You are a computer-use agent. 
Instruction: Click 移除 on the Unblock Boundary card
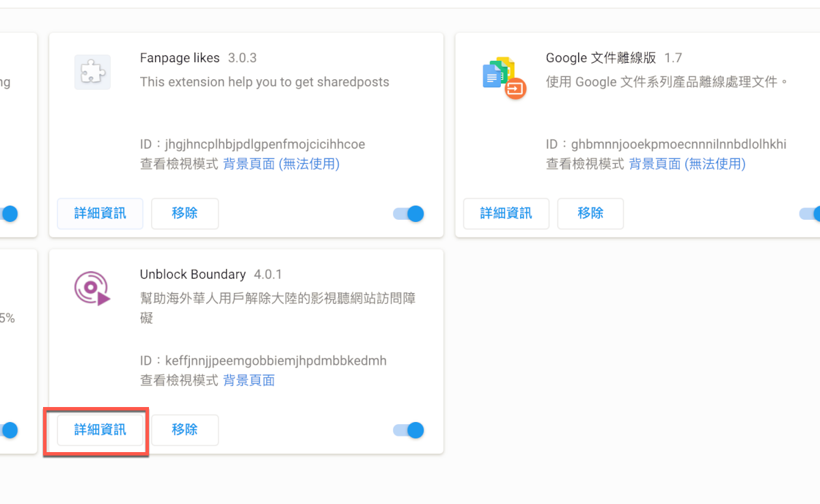pos(184,430)
